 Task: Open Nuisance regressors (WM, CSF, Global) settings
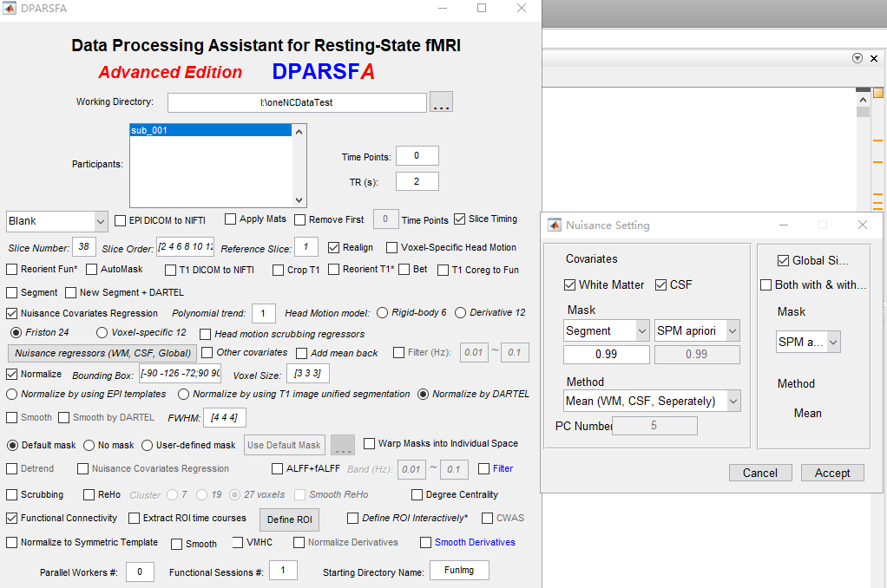pyautogui.click(x=102, y=353)
